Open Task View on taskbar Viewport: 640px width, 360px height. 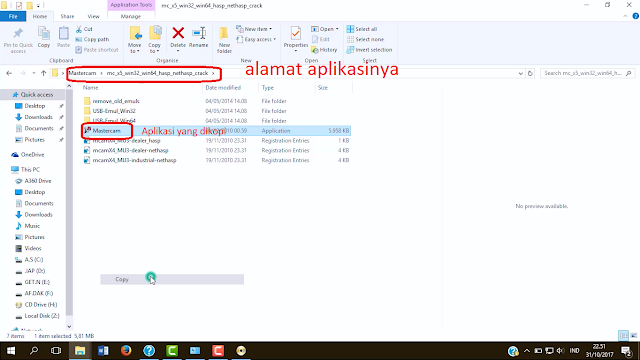(56, 351)
